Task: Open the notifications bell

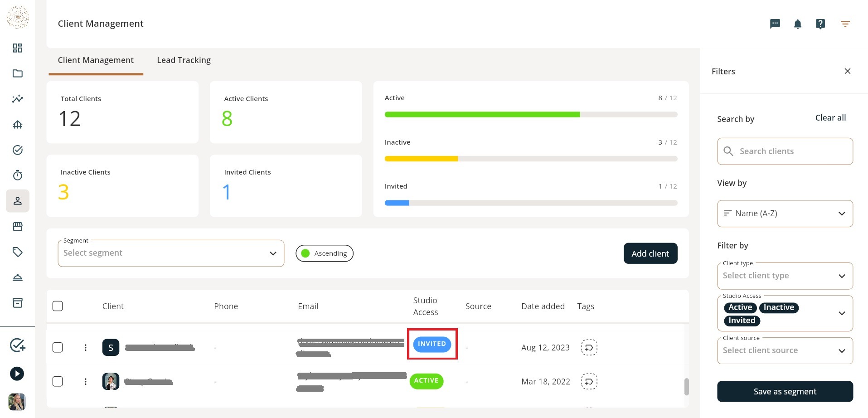Action: pos(798,24)
